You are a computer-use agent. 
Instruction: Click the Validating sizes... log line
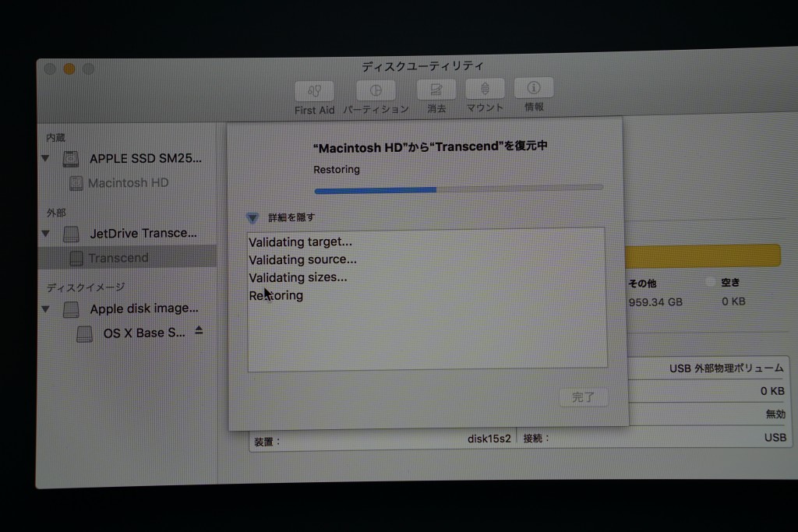[298, 277]
